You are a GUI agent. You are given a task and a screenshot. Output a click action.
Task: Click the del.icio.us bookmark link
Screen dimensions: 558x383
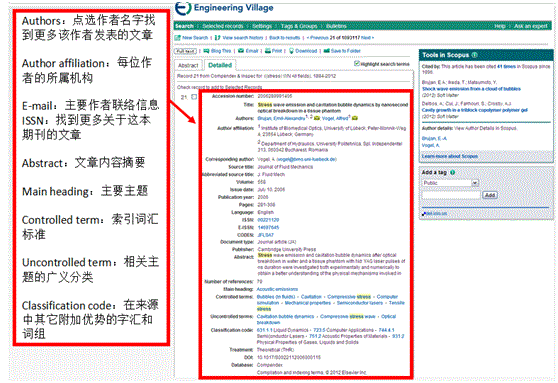[435, 214]
